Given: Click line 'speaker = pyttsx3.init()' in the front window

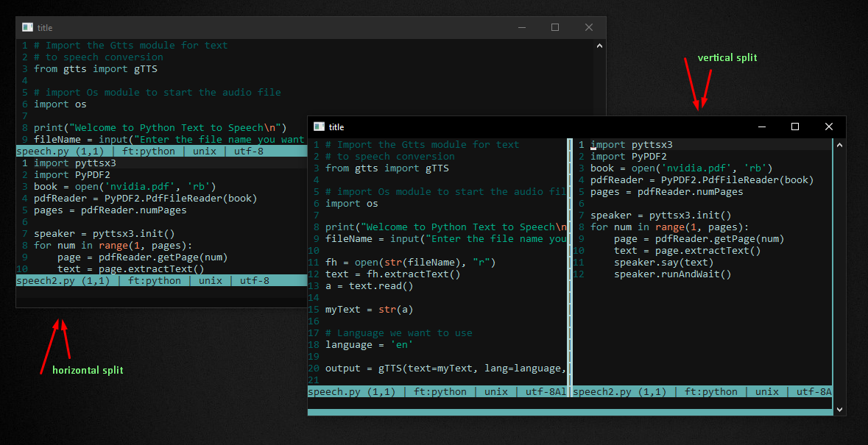Looking at the screenshot, I should tap(661, 216).
